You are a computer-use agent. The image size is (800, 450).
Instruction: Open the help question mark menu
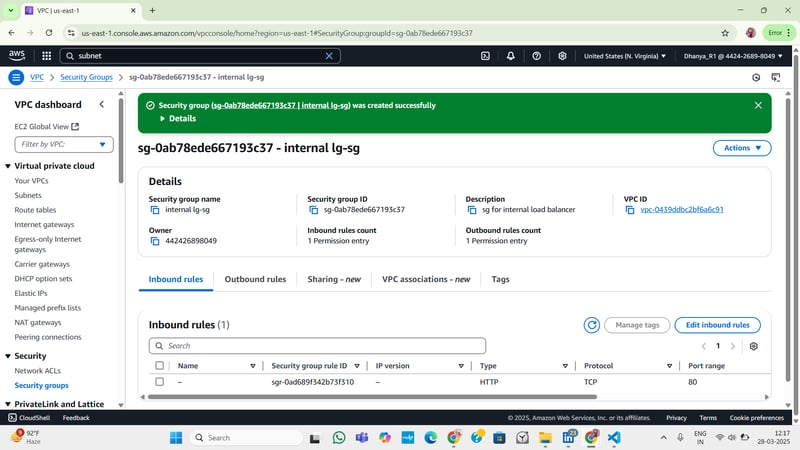point(536,56)
